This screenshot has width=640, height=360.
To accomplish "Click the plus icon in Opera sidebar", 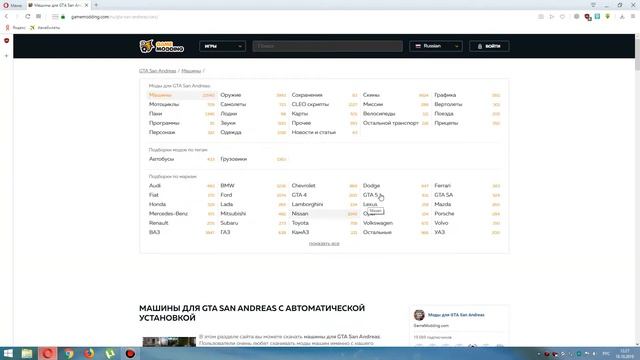I will point(7,56).
